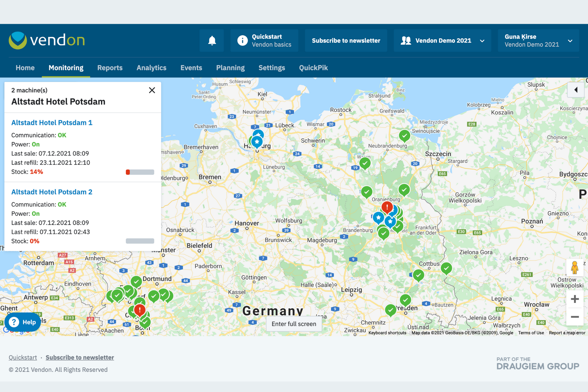
Task: Click green check marker near route 19
Action: pyautogui.click(x=365, y=164)
